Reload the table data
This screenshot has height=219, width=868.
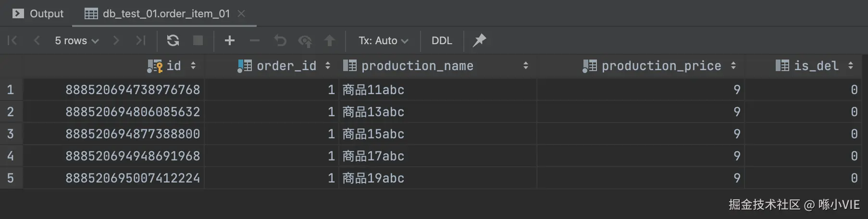point(173,40)
